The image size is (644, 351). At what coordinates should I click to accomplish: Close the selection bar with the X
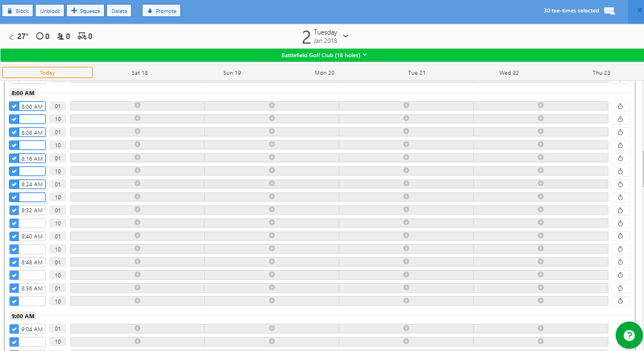click(x=639, y=10)
